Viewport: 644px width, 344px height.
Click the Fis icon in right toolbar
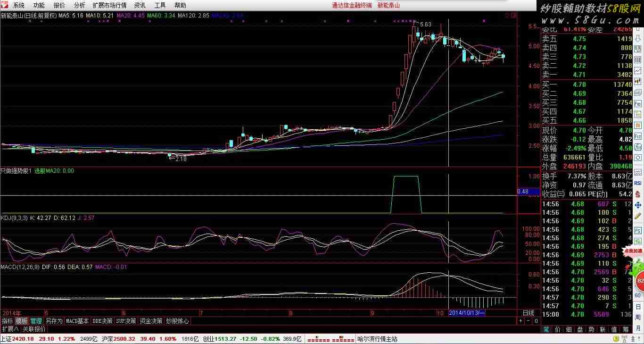click(638, 136)
